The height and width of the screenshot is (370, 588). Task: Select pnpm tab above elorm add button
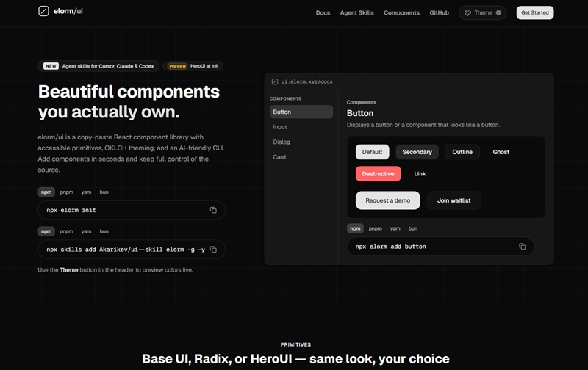coord(376,228)
